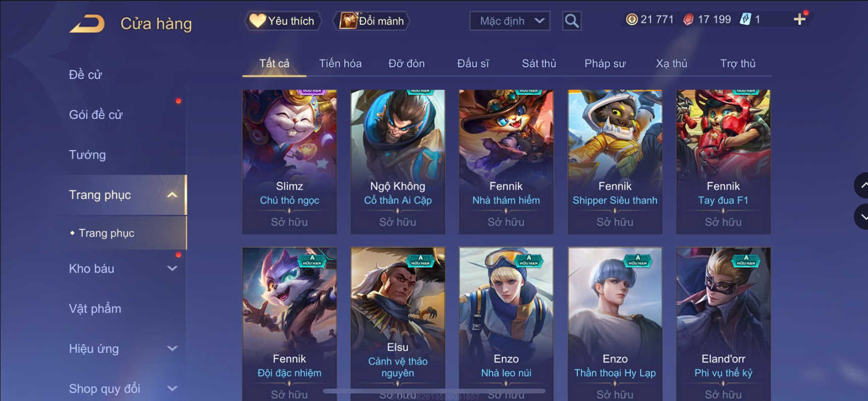Collapse the Trang phục sidebar section
868x401 pixels.
point(172,195)
